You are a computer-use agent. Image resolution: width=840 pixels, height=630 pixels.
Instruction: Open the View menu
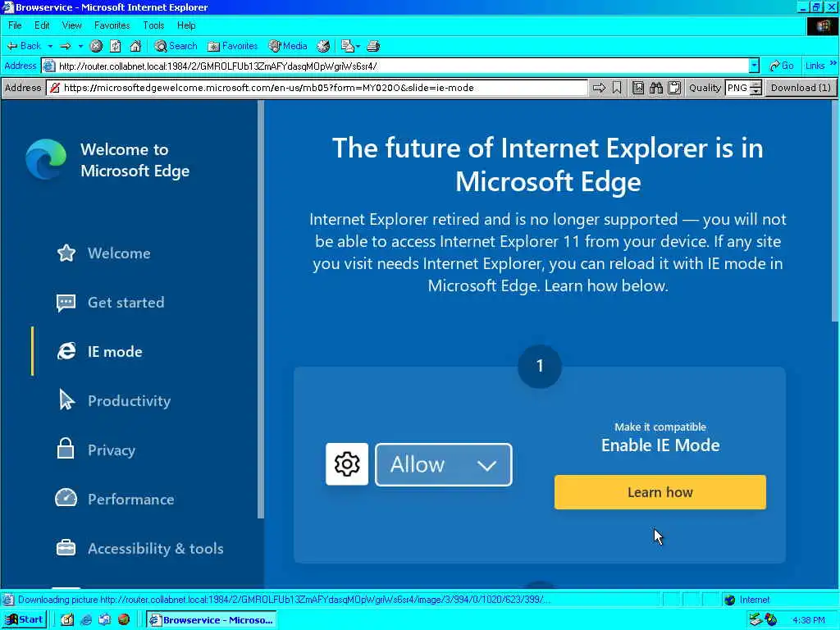click(x=72, y=25)
